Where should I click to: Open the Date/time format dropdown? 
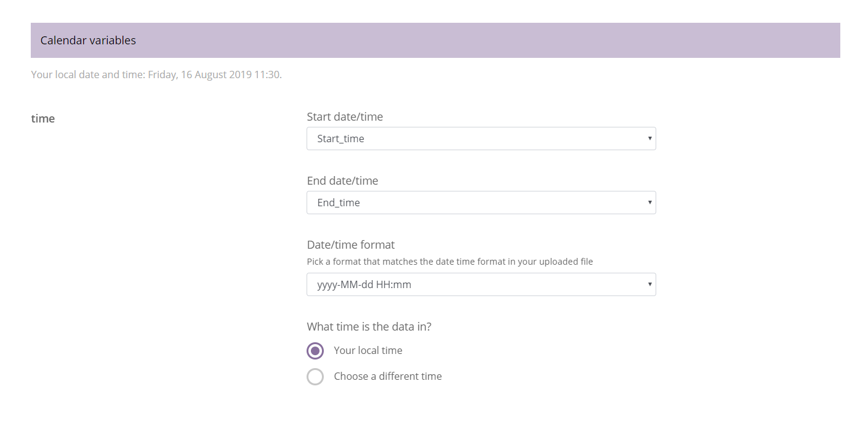click(x=480, y=284)
